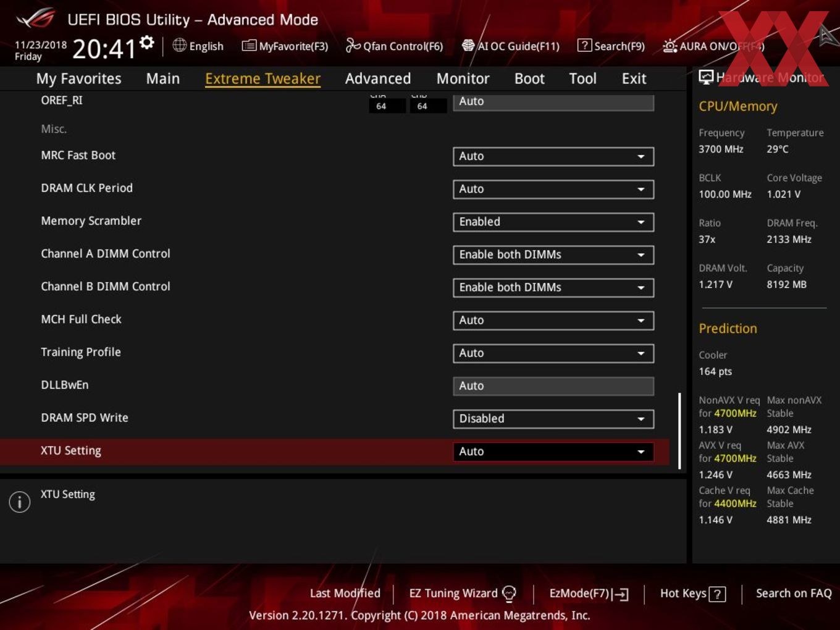Image resolution: width=840 pixels, height=630 pixels.
Task: Open AI OC Guide icon
Action: (468, 45)
